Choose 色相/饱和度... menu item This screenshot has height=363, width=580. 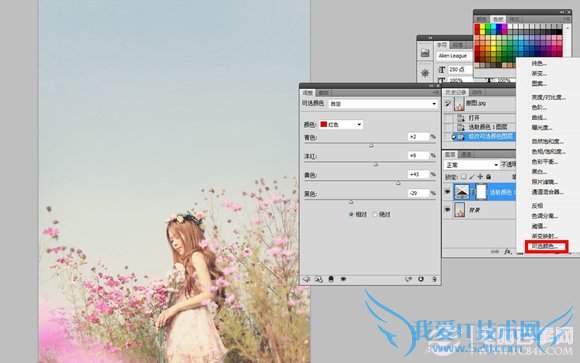[549, 151]
